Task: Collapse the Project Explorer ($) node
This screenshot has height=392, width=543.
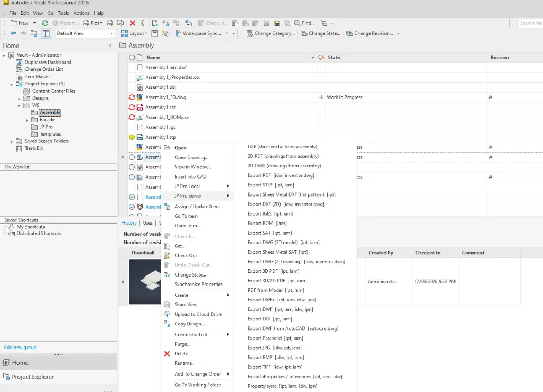Action: [x=12, y=84]
